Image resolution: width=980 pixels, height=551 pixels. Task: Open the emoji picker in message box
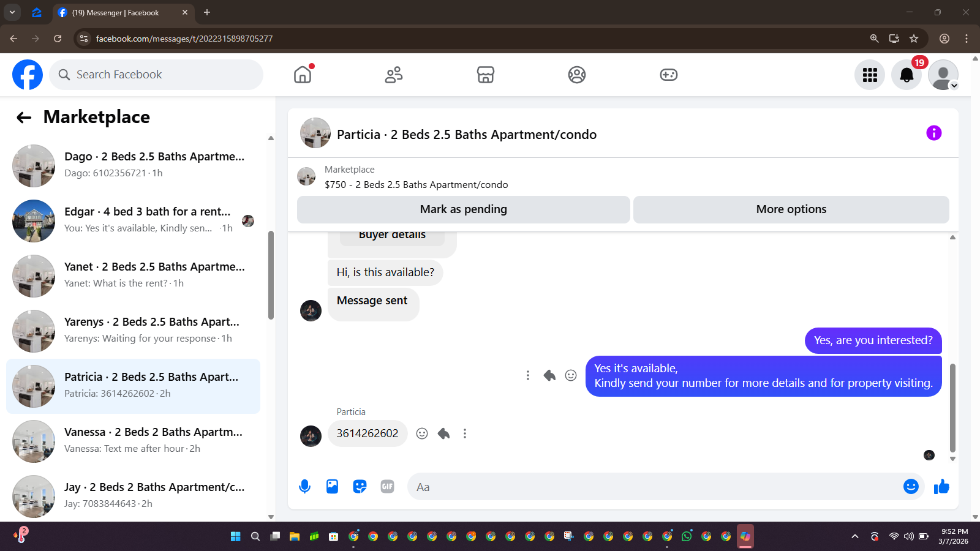[x=911, y=487]
